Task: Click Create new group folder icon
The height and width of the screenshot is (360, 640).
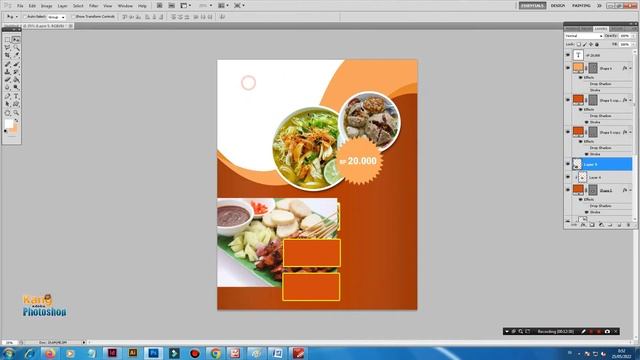Action: point(610,225)
